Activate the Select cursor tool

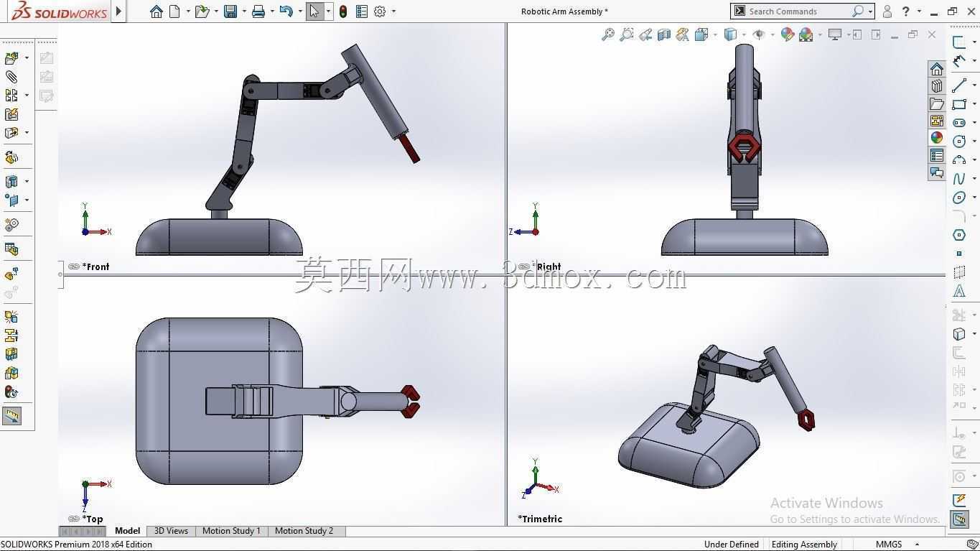[x=314, y=11]
